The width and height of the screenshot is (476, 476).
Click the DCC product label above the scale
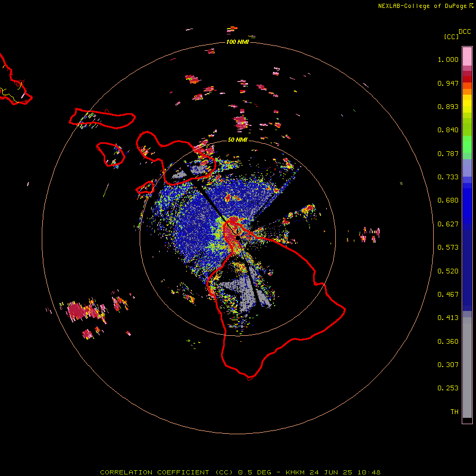click(465, 32)
